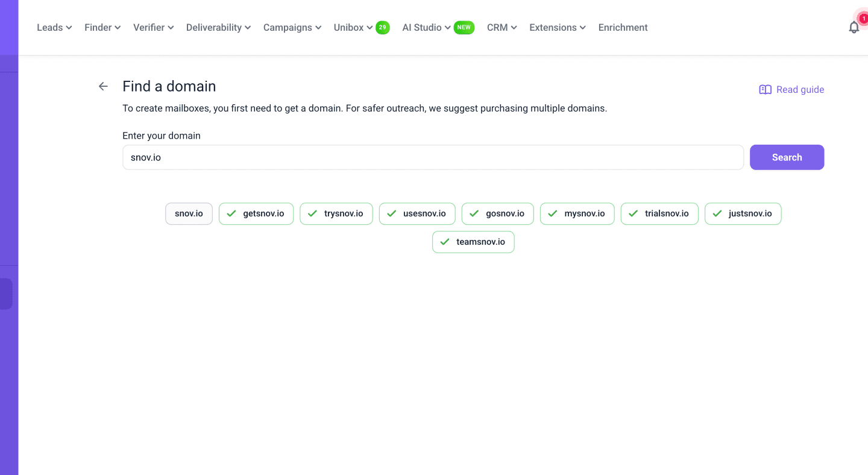
Task: Expand the Deliverability menu
Action: tap(218, 28)
